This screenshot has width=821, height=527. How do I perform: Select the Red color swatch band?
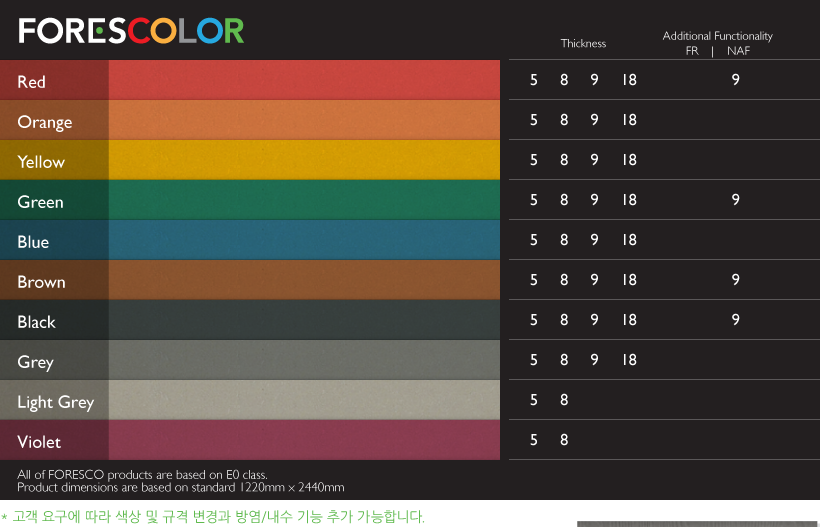(304, 80)
